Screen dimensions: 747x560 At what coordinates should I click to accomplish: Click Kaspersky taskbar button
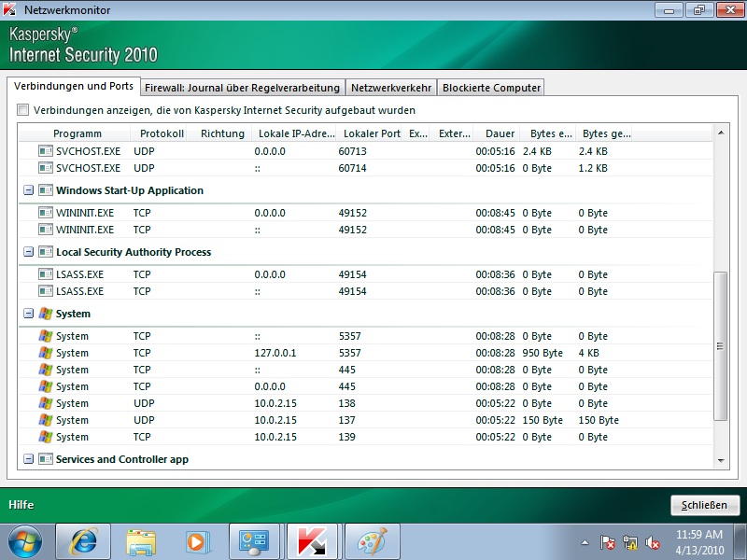click(x=313, y=542)
